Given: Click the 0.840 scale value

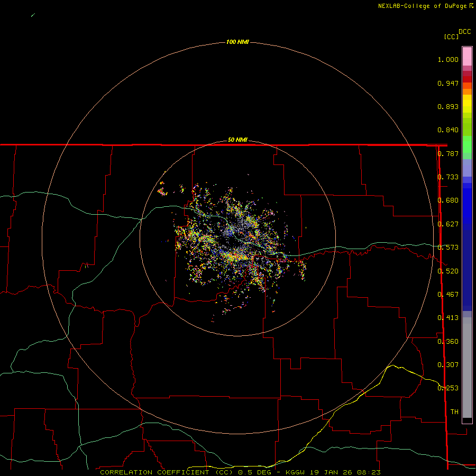Looking at the screenshot, I should pyautogui.click(x=448, y=130).
